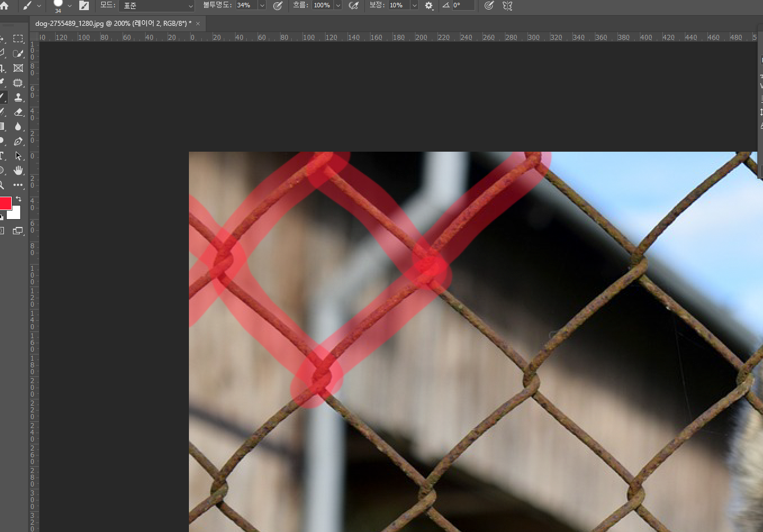Image resolution: width=763 pixels, height=532 pixels.
Task: Select the Gradient tool
Action: point(2,126)
